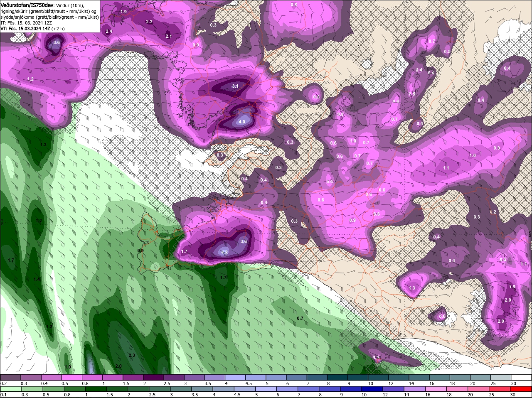Click the 3.1 snowfall value label
The image size is (532, 398).
(235, 86)
